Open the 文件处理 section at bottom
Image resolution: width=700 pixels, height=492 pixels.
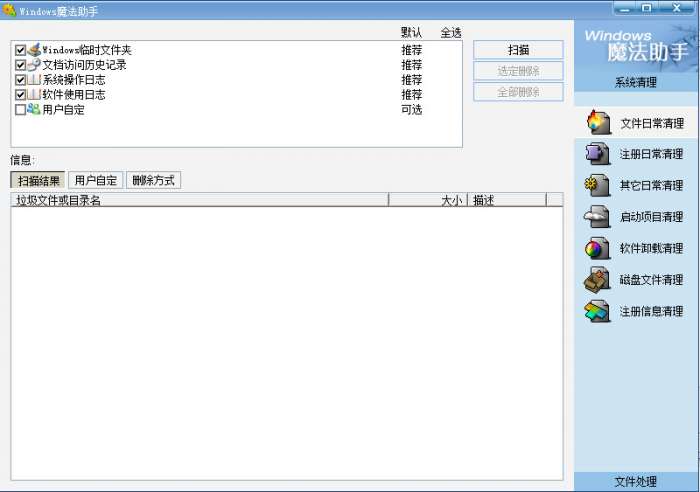(636, 482)
